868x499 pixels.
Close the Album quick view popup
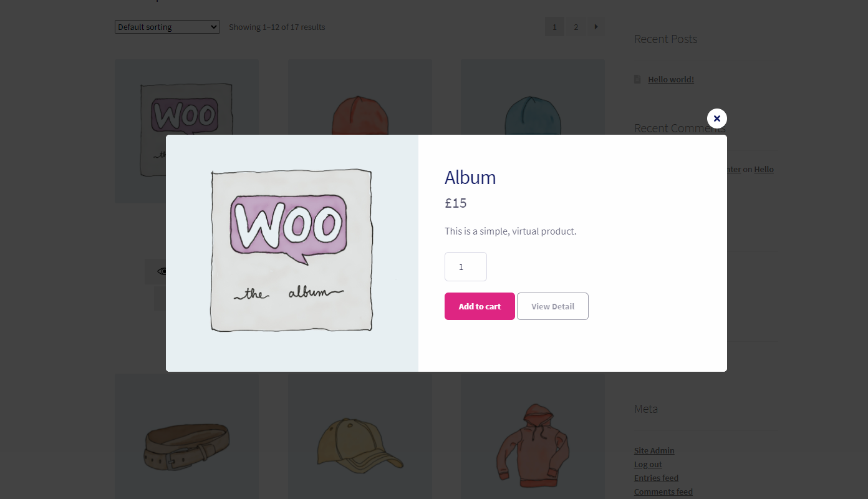pos(716,119)
